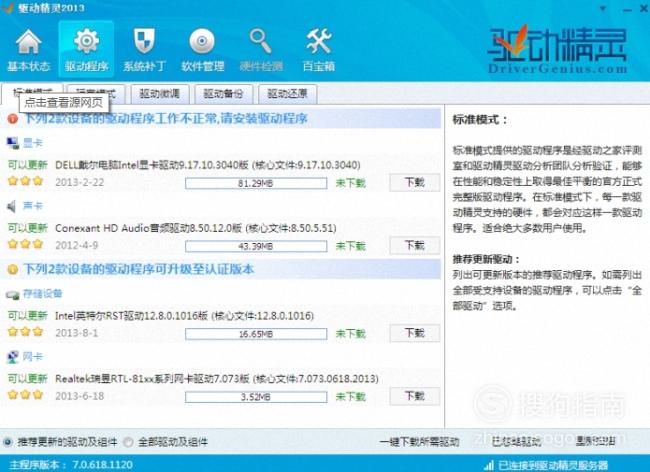Click the 存储设备 drive category icon

[x=12, y=294]
